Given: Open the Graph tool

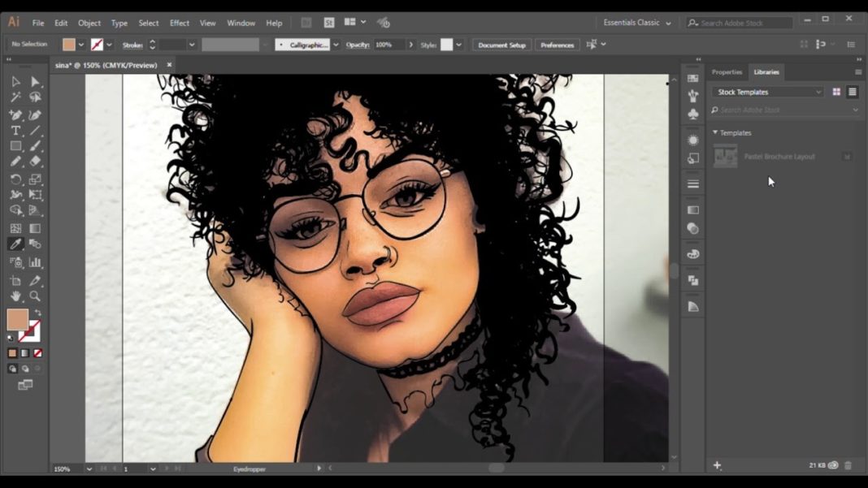Looking at the screenshot, I should point(34,261).
